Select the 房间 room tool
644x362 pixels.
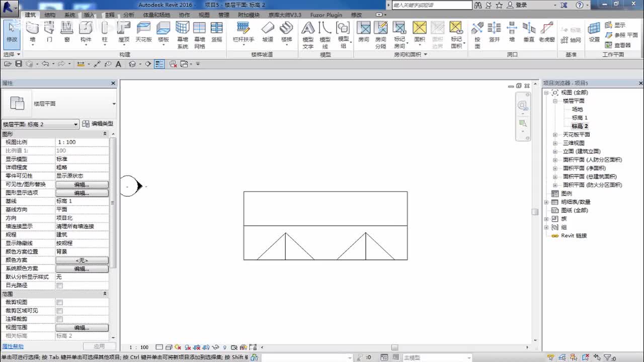(363, 33)
